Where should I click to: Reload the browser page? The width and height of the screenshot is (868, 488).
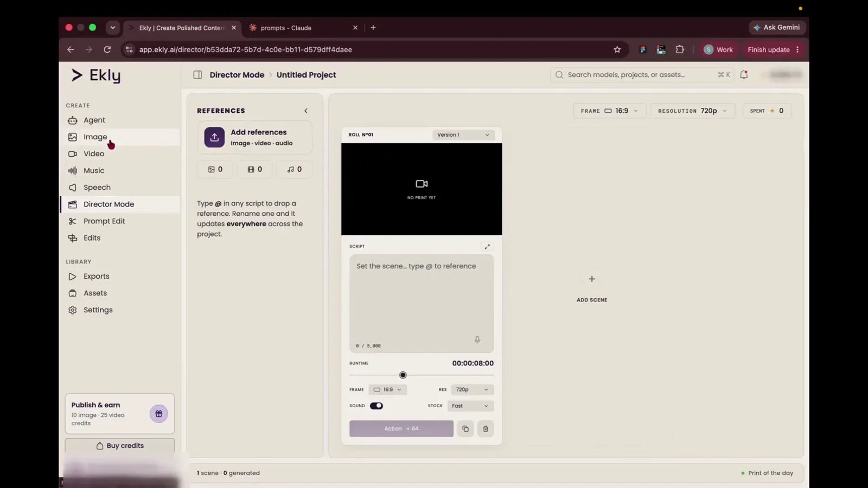107,49
